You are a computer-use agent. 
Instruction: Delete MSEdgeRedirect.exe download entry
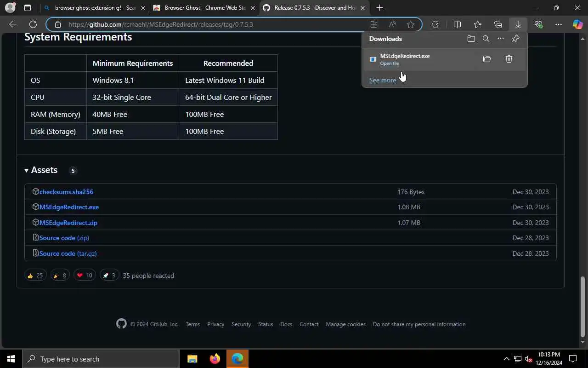(x=509, y=59)
